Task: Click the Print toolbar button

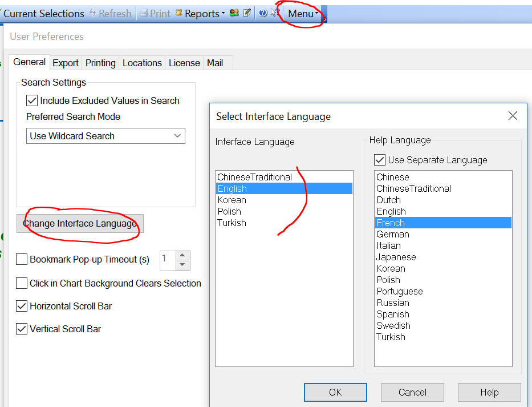Action: (x=155, y=14)
